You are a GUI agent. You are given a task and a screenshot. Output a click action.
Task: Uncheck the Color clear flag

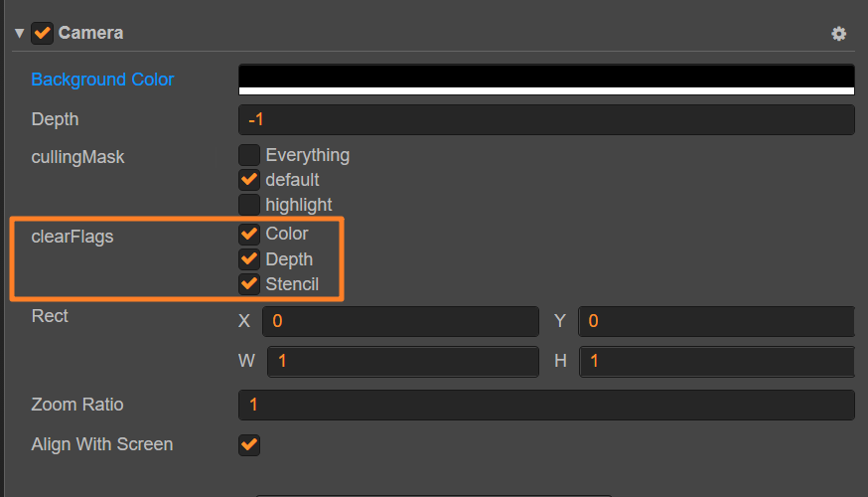(249, 235)
